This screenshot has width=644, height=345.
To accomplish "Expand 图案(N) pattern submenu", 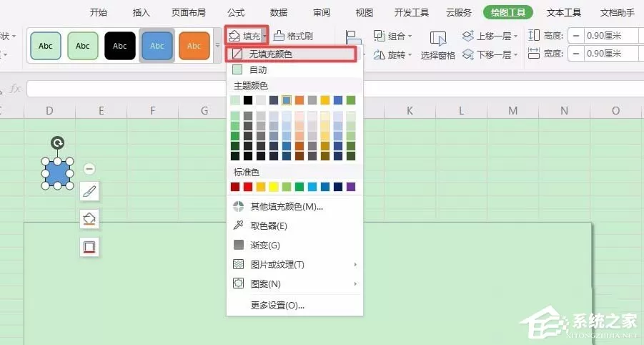I will tap(294, 283).
